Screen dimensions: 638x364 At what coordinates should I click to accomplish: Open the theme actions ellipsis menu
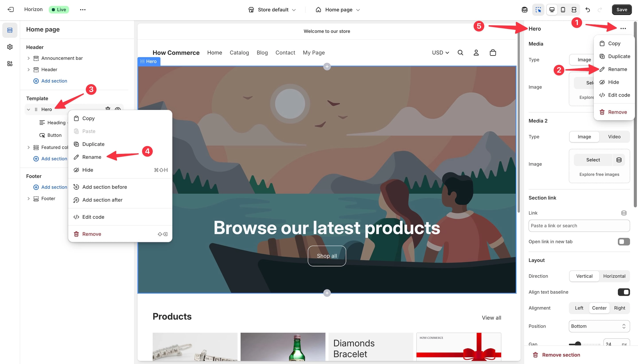(83, 10)
